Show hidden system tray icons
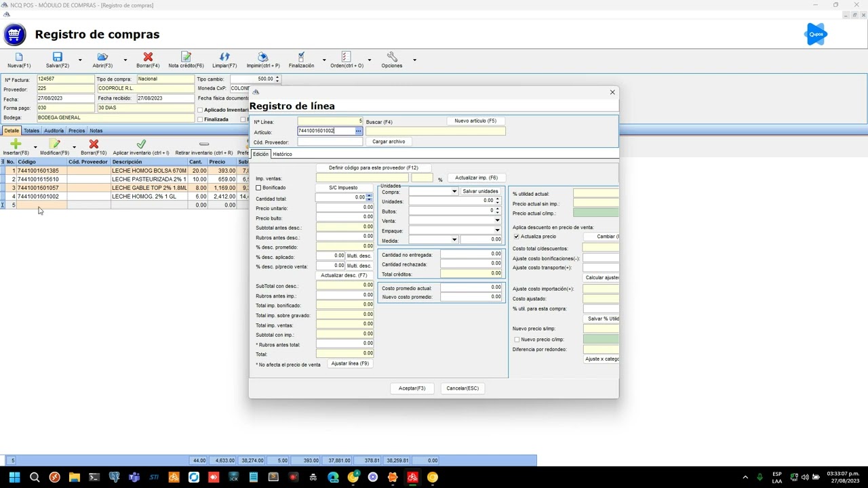The width and height of the screenshot is (868, 488). (x=745, y=477)
